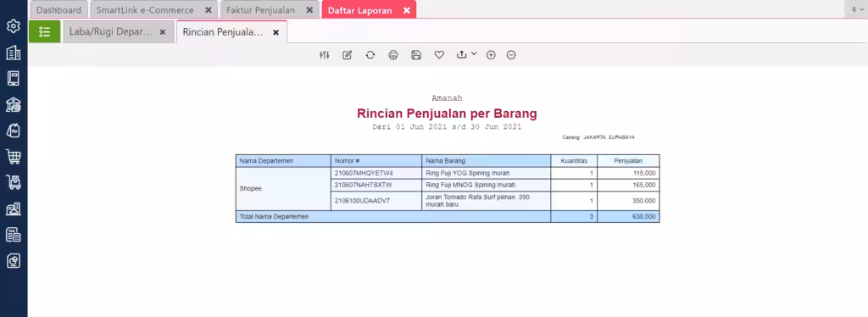Switch to Faktur Penjualan tab

click(x=261, y=10)
